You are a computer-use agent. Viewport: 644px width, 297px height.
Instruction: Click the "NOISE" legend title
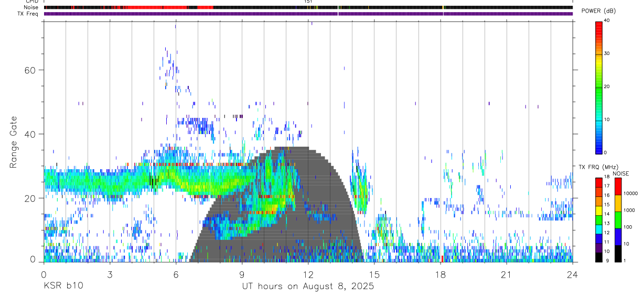(620, 173)
